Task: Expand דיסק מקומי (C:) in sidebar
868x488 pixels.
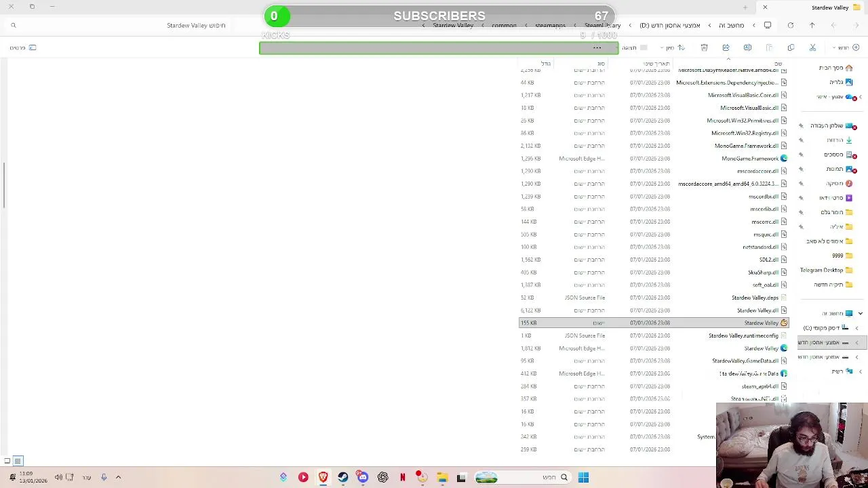Action: (x=856, y=328)
